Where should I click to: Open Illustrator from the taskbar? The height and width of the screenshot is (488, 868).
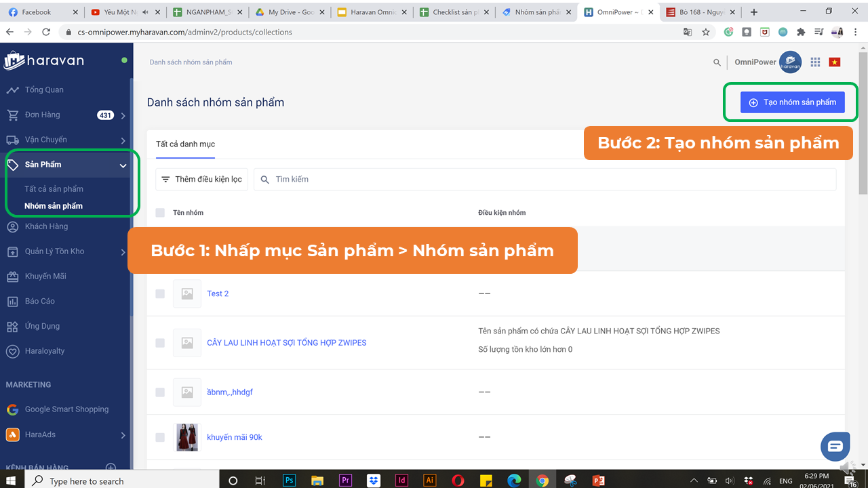tap(429, 480)
